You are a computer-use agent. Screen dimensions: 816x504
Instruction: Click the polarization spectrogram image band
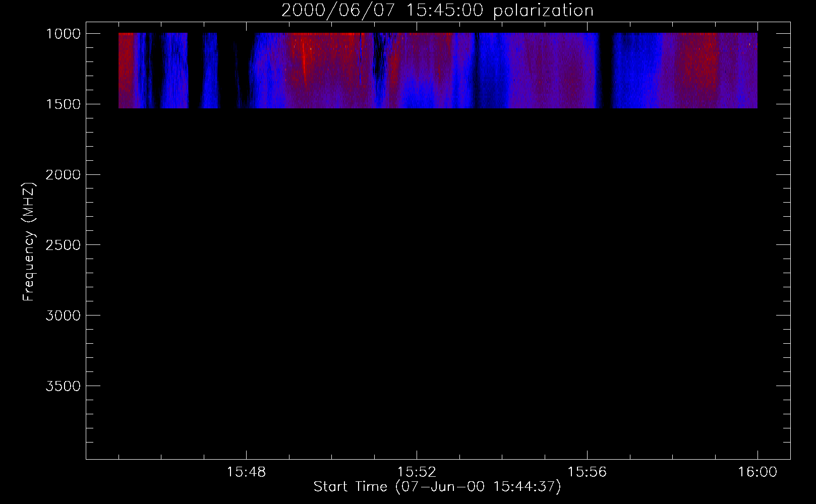coord(438,71)
